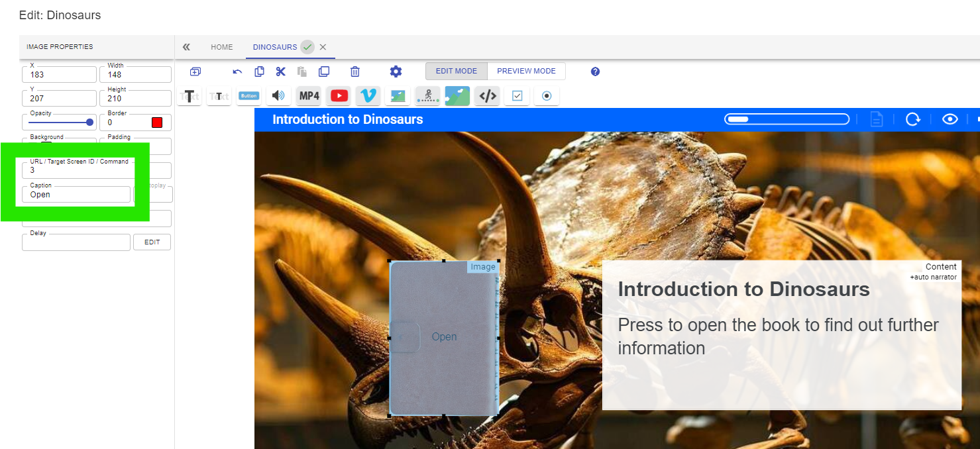The image size is (980, 449).
Task: Toggle the eye visibility icon in header
Action: click(x=950, y=119)
